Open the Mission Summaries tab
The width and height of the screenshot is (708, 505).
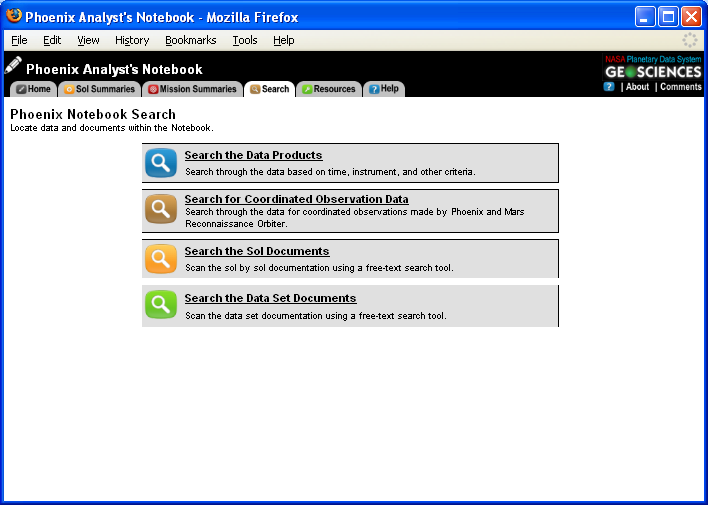tap(192, 89)
